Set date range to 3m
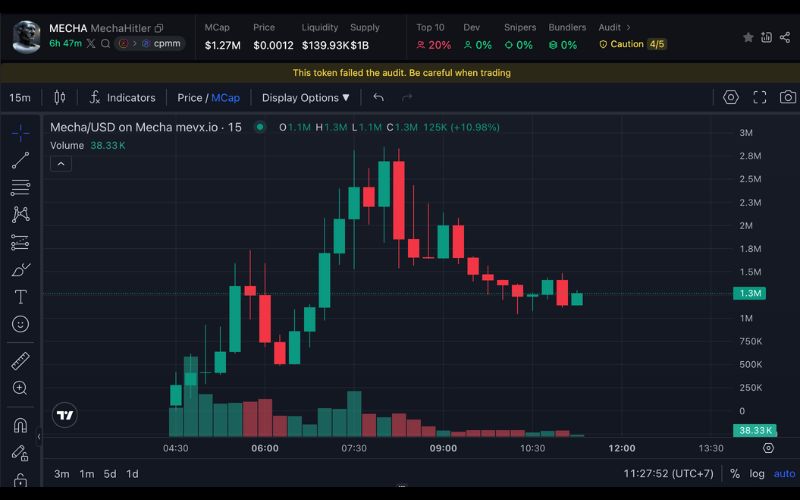This screenshot has width=800, height=500. click(62, 474)
